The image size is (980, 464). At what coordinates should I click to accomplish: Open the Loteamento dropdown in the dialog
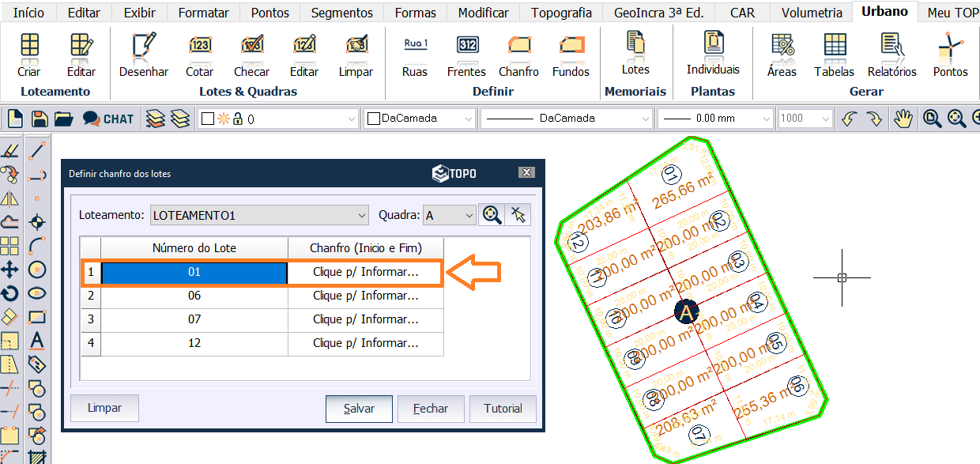click(361, 214)
